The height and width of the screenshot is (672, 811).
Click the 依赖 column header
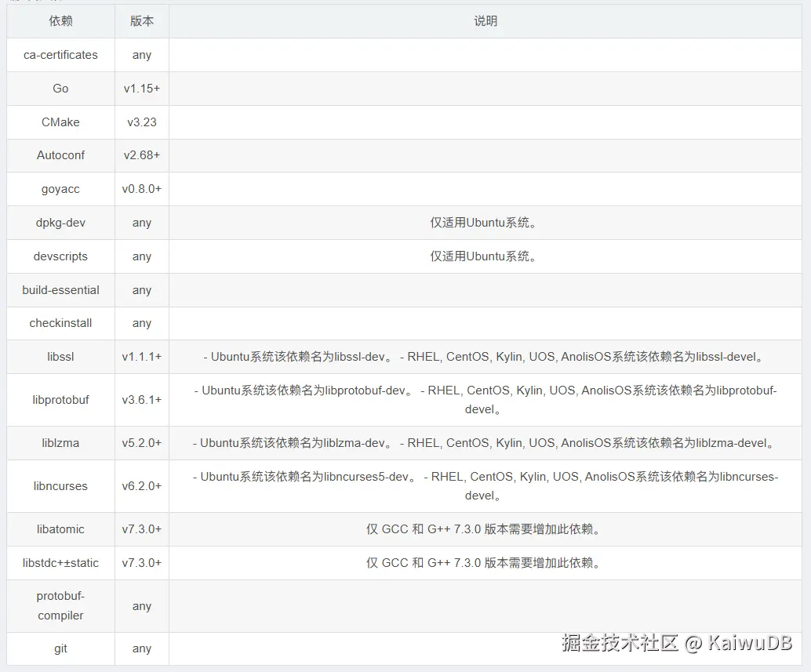pyautogui.click(x=60, y=21)
